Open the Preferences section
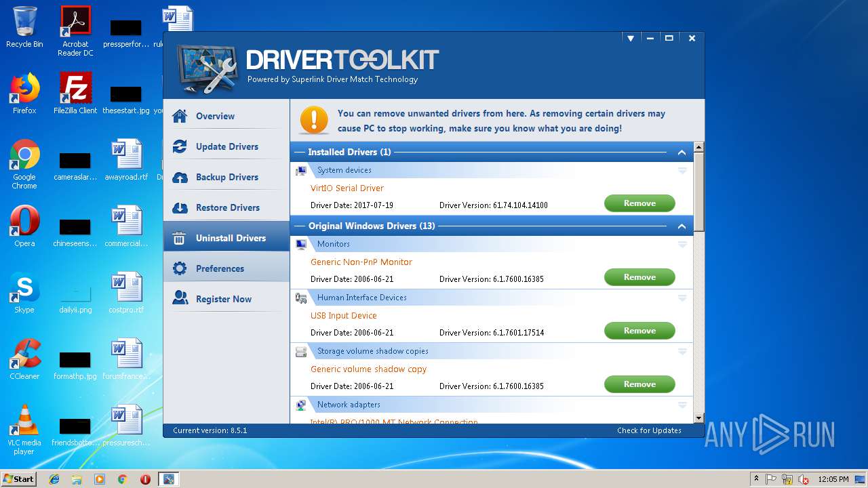This screenshot has width=868, height=488. tap(226, 268)
